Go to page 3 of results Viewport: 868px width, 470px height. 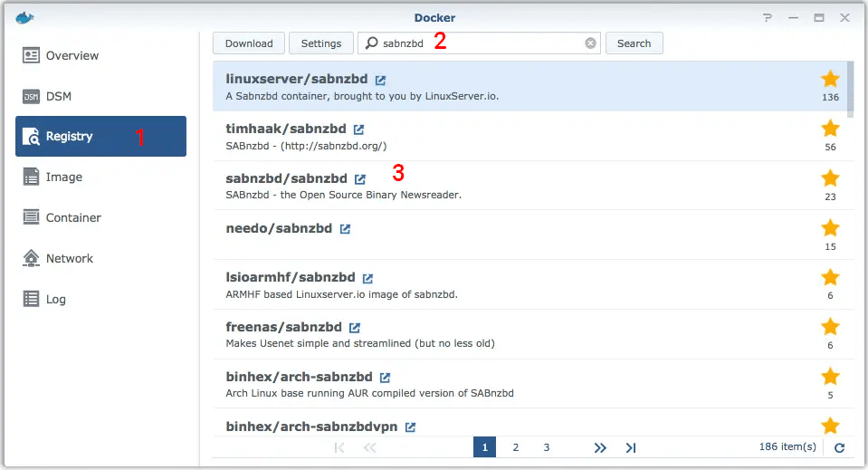(x=547, y=447)
